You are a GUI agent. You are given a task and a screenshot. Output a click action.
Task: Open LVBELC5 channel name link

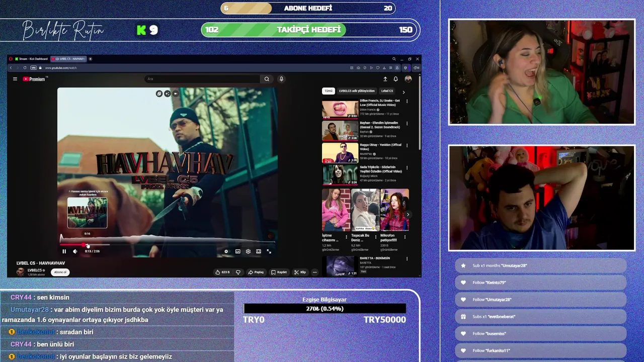35,270
